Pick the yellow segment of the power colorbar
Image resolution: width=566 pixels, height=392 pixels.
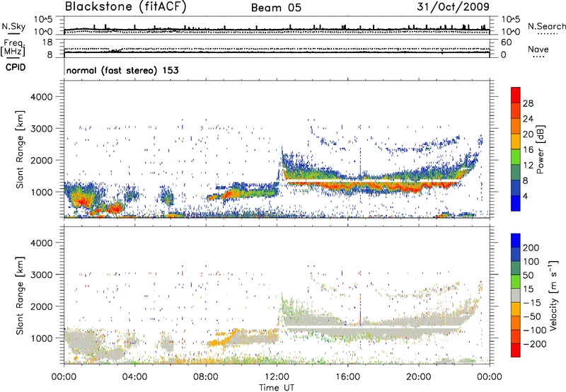point(516,142)
